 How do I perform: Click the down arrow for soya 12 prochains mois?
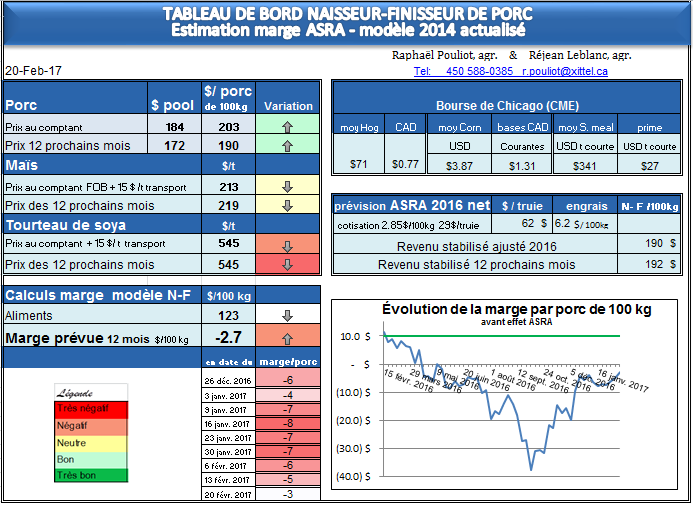coord(288,265)
